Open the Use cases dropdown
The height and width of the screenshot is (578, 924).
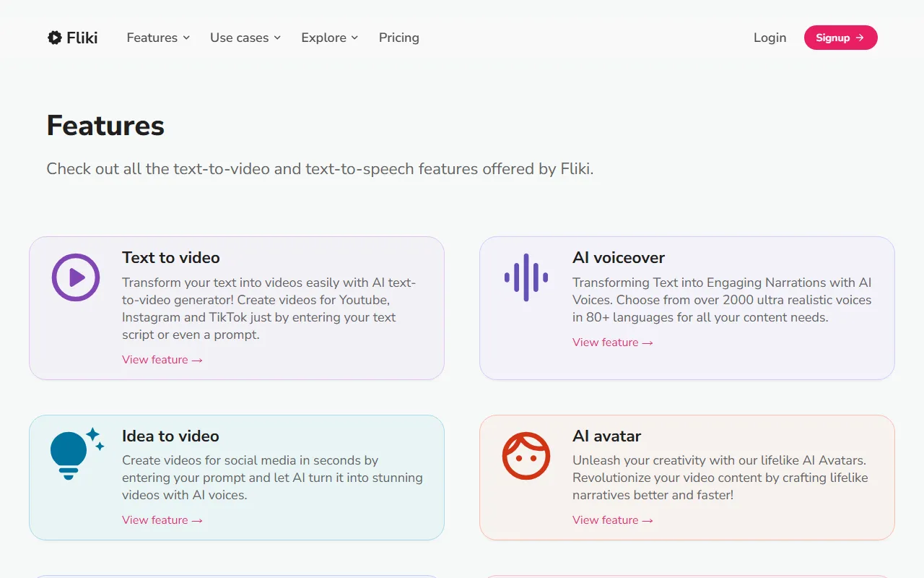tap(245, 38)
